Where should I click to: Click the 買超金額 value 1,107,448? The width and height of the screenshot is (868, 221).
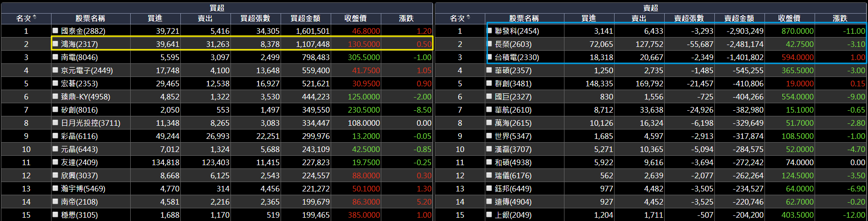click(312, 44)
